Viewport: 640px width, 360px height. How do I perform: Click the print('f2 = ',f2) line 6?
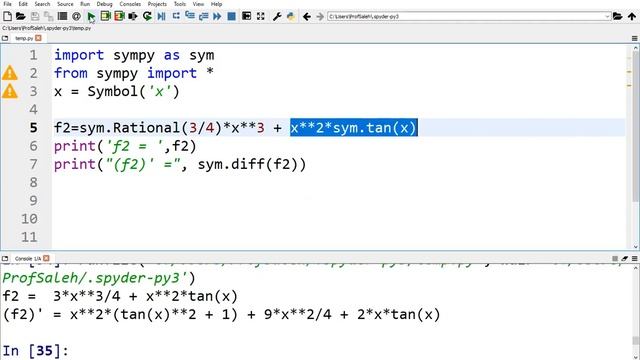pyautogui.click(x=125, y=146)
